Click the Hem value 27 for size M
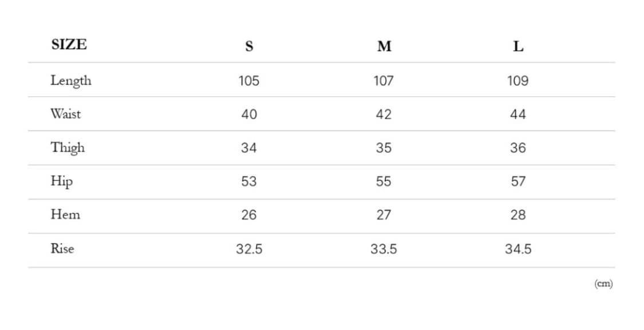The height and width of the screenshot is (330, 644). (384, 215)
